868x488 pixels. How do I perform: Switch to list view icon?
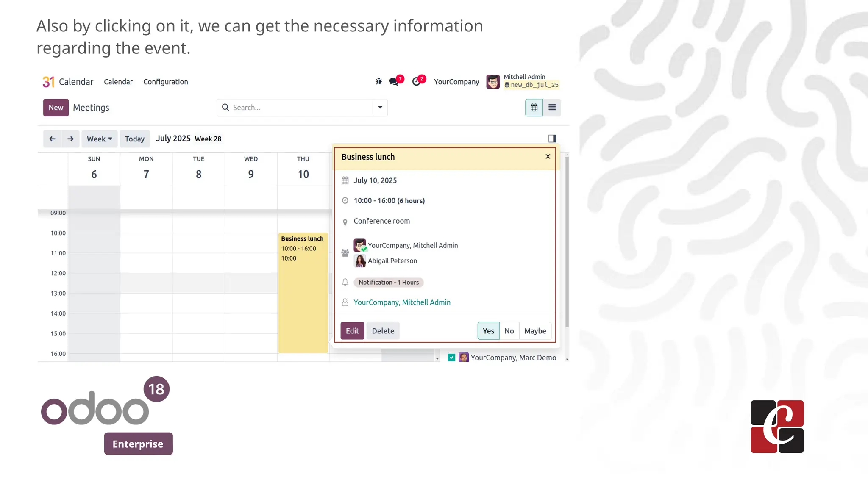pyautogui.click(x=552, y=108)
